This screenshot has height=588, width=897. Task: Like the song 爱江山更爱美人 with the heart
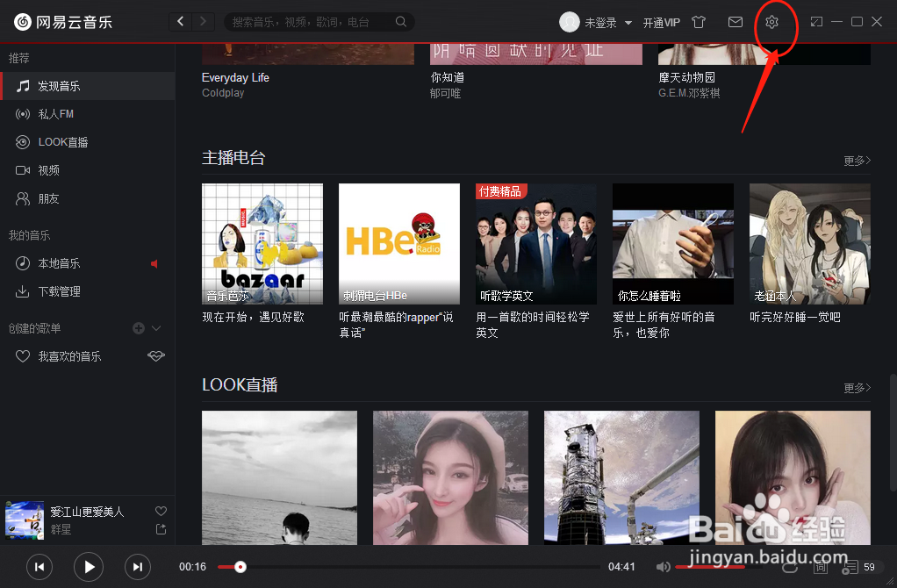[161, 510]
